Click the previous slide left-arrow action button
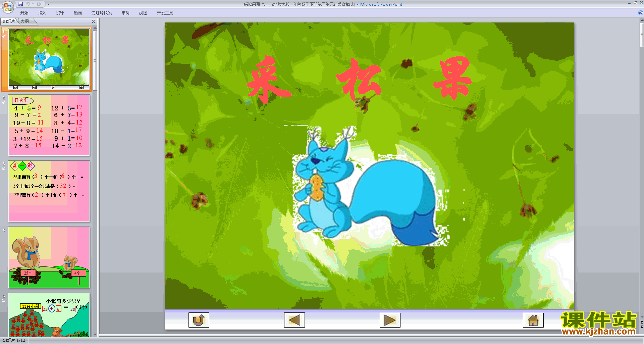This screenshot has width=644, height=344. pyautogui.click(x=294, y=320)
